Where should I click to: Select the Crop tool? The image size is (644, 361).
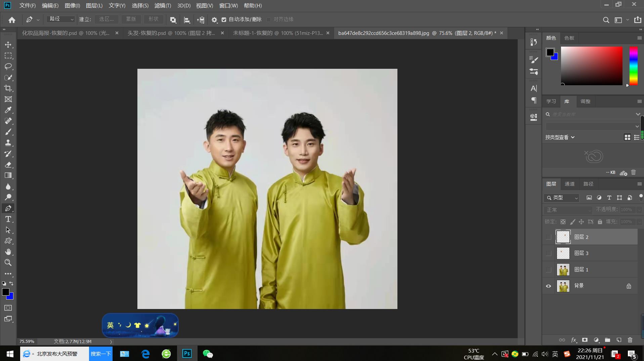(8, 88)
